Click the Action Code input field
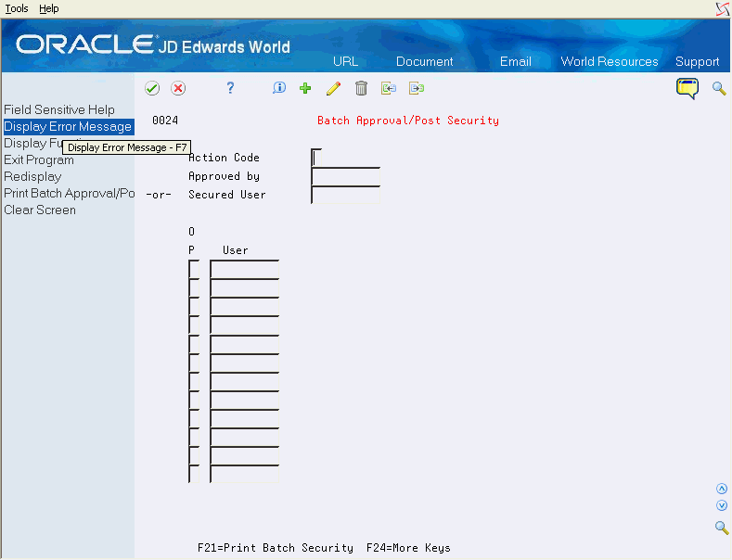 pos(316,158)
